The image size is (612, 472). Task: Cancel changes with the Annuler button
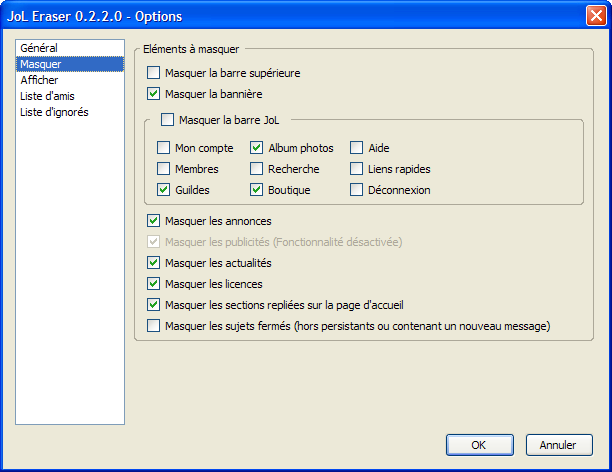559,445
